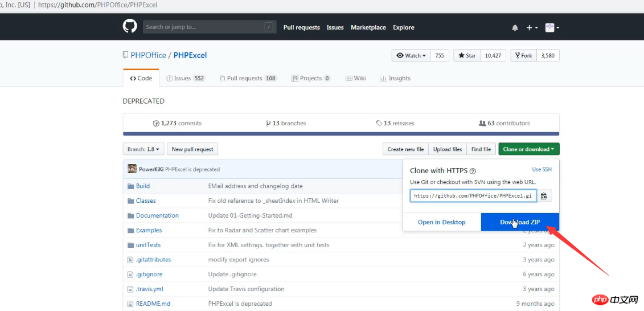Click Pull requests in top navigation
This screenshot has width=644, height=311.
pos(301,27)
